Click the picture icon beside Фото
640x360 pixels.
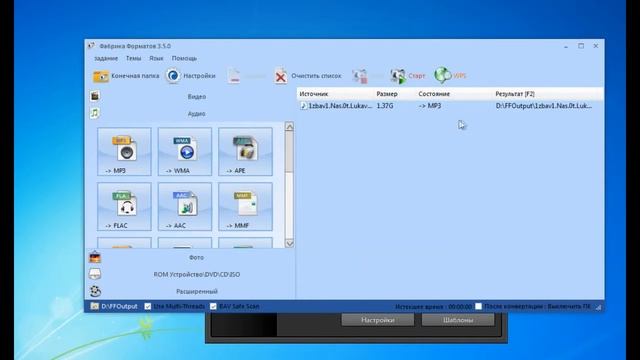(x=95, y=257)
